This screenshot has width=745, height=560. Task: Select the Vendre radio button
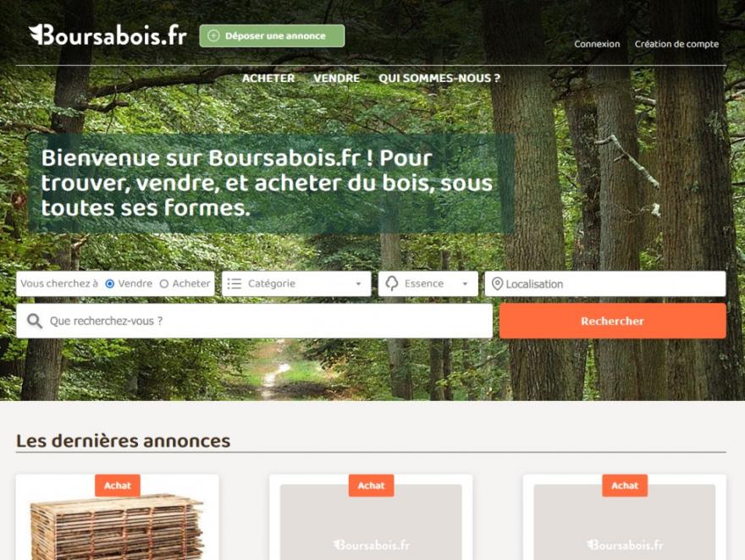point(110,283)
